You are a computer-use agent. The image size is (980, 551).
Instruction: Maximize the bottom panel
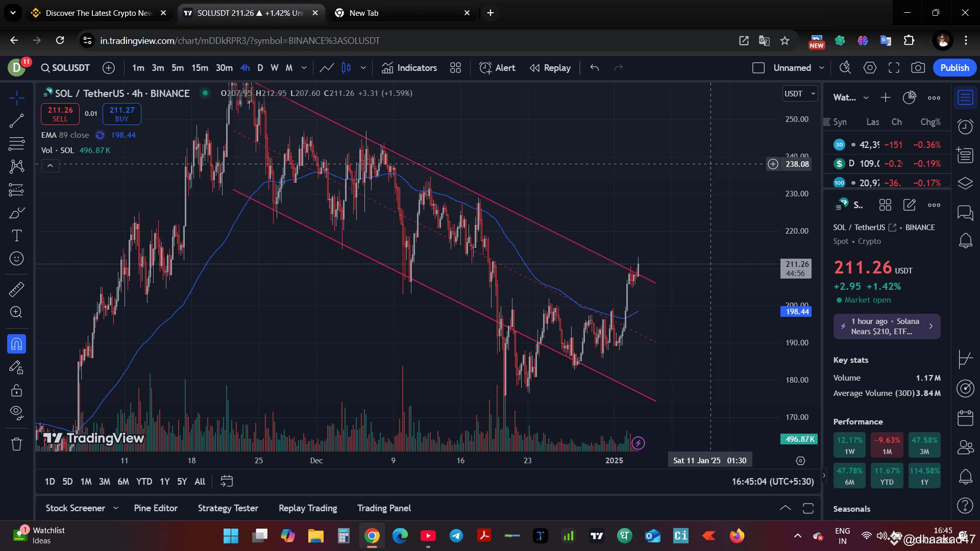(x=808, y=508)
